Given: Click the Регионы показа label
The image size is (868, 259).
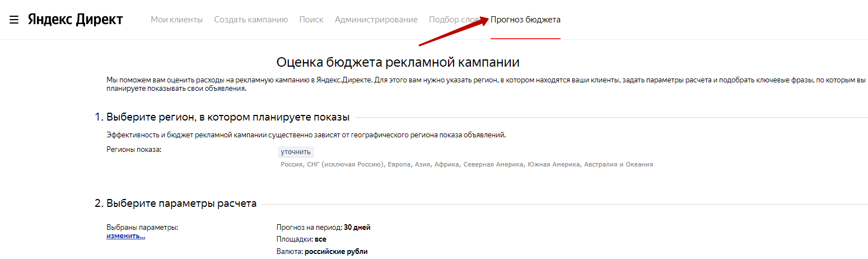Looking at the screenshot, I should point(133,149).
